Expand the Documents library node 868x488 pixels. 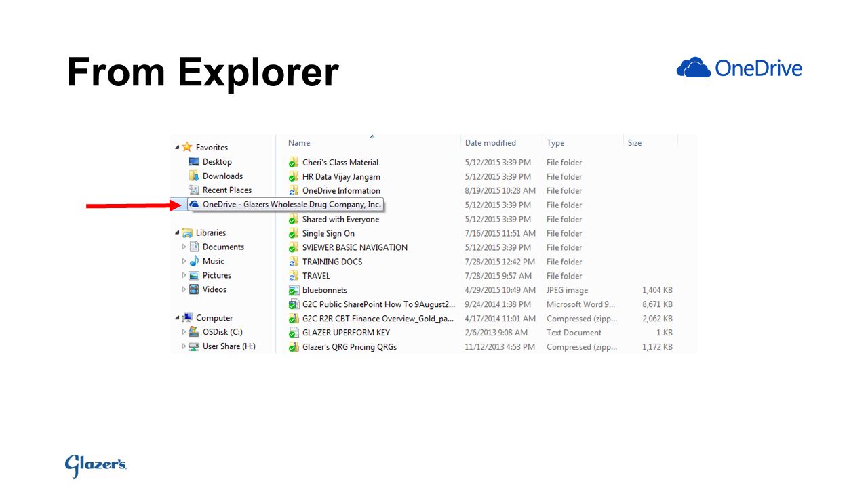point(184,247)
